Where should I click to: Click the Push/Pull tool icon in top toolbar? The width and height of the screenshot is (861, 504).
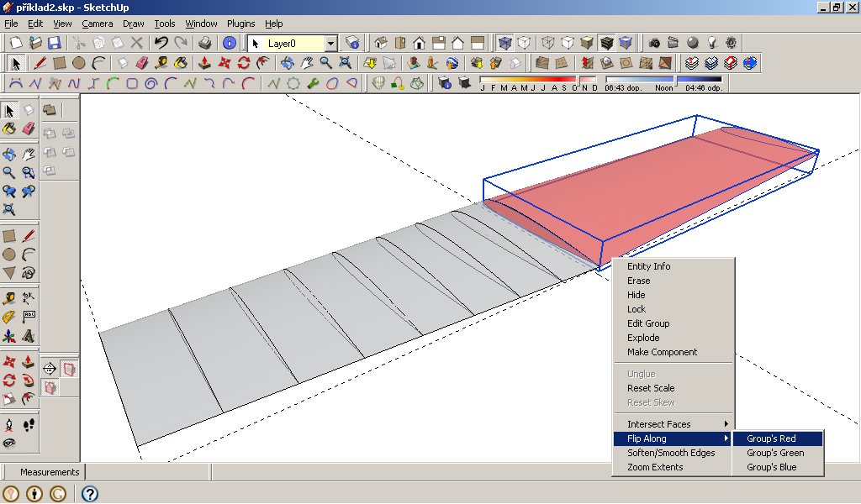[x=203, y=63]
